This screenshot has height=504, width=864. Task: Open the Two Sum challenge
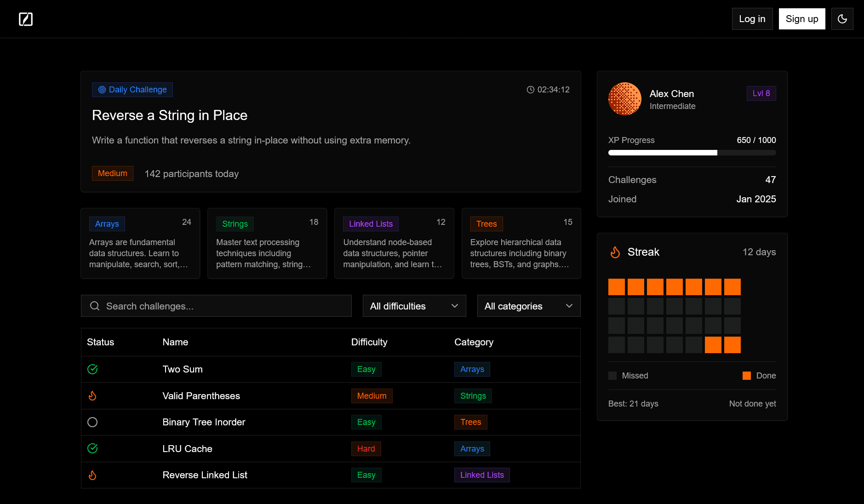183,369
